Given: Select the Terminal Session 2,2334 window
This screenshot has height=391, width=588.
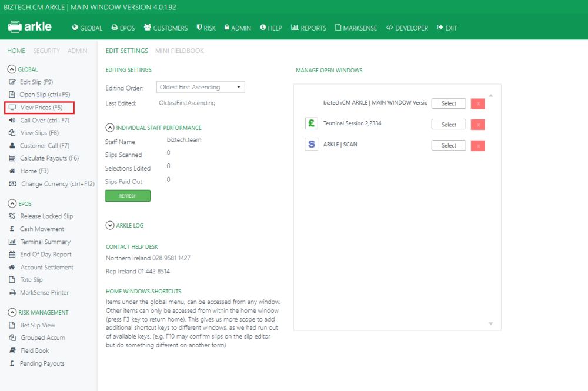Looking at the screenshot, I should 448,124.
